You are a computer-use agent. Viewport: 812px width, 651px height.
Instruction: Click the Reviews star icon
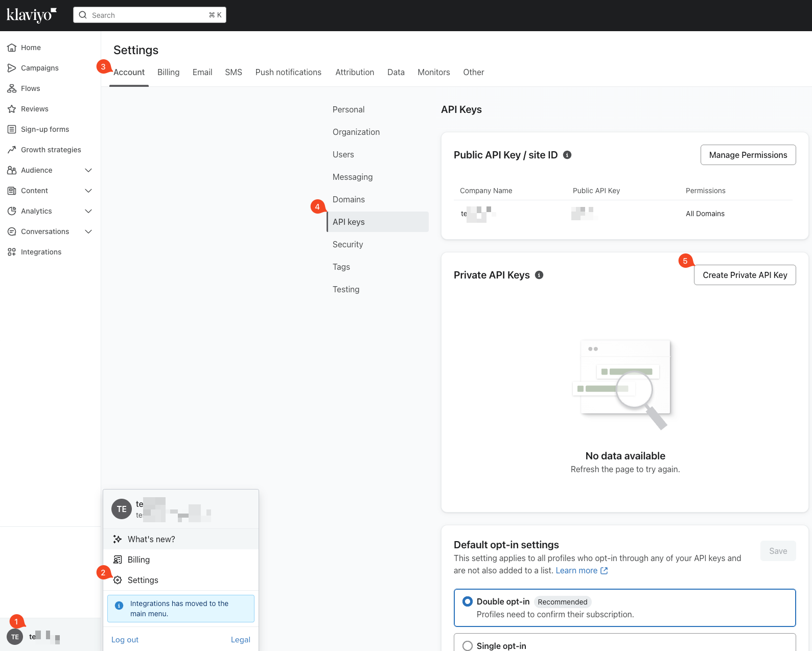12,109
